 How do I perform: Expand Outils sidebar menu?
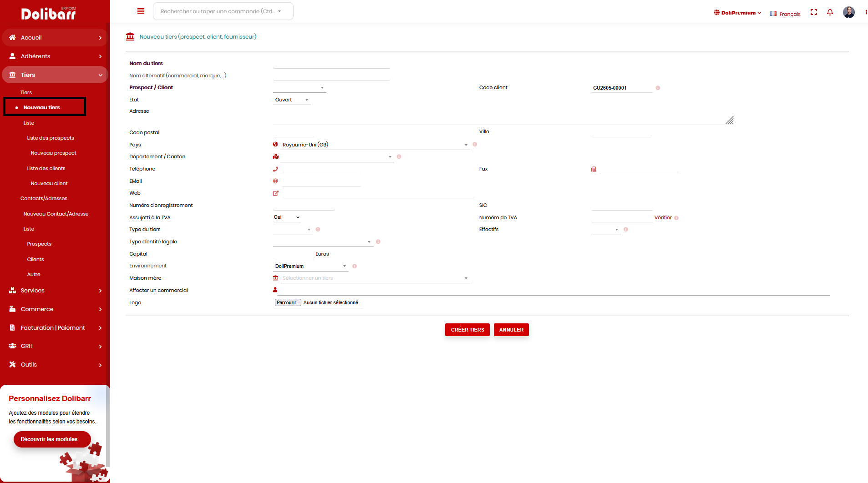pos(55,364)
